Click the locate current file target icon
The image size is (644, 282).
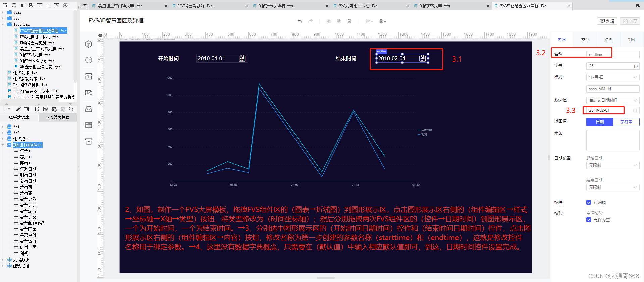pyautogui.click(x=65, y=5)
